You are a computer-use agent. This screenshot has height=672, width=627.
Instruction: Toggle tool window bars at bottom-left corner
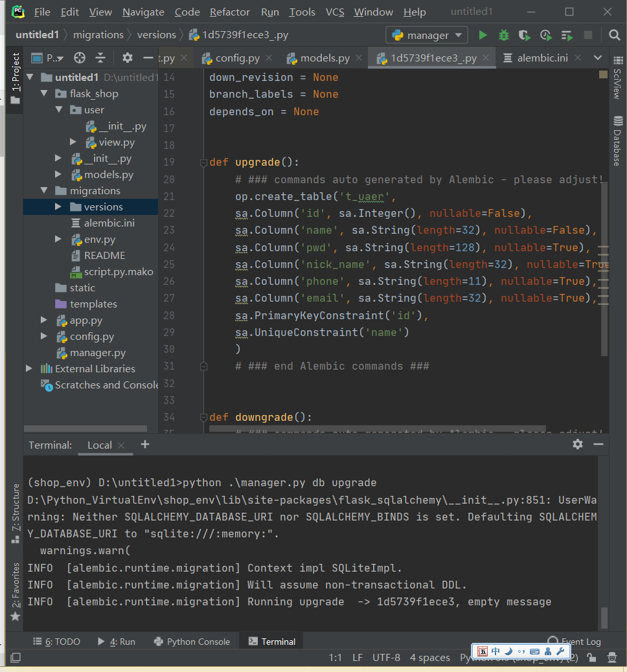(16, 657)
